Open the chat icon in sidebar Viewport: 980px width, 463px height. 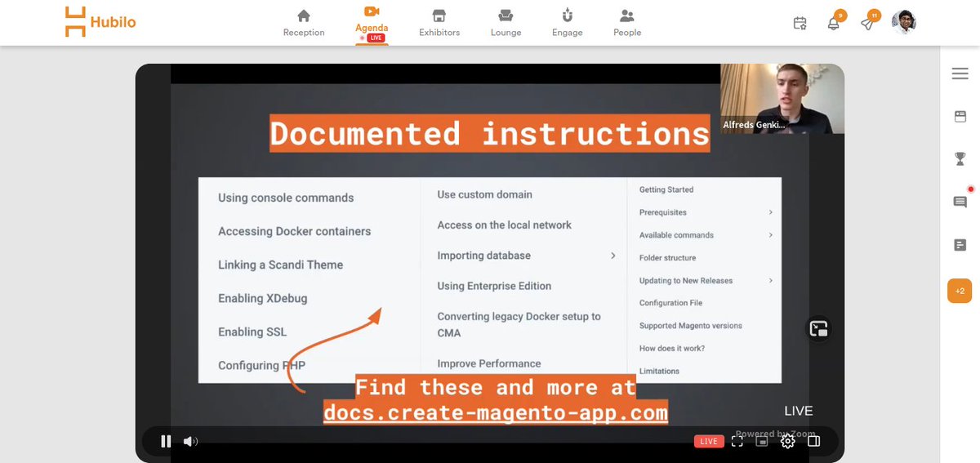[x=960, y=202]
